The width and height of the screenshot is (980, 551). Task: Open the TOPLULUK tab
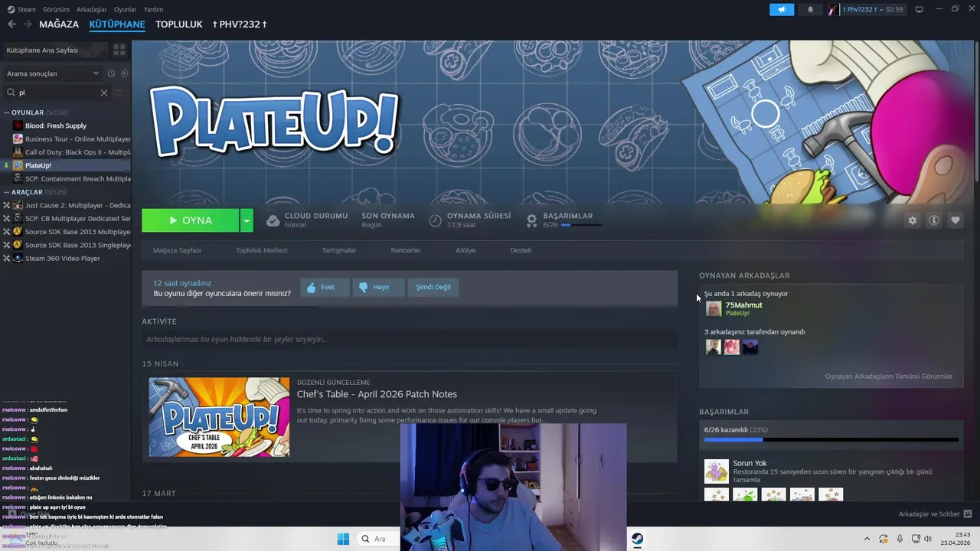(x=179, y=24)
